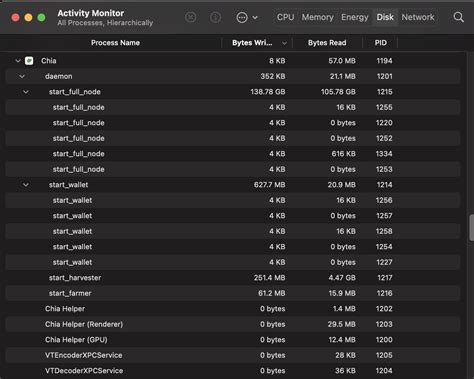Select the Chia process row
The image size is (474, 379).
click(233, 61)
